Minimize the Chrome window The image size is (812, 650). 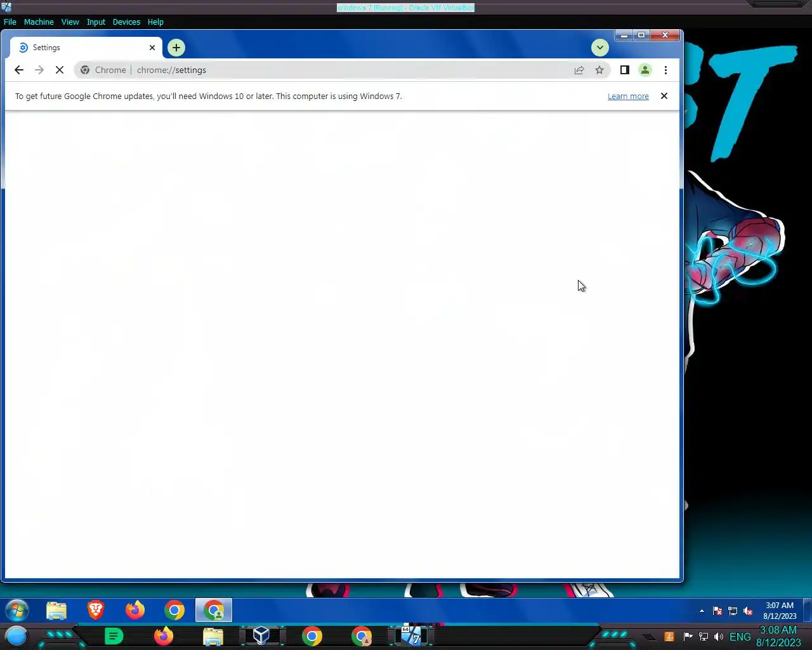[624, 36]
